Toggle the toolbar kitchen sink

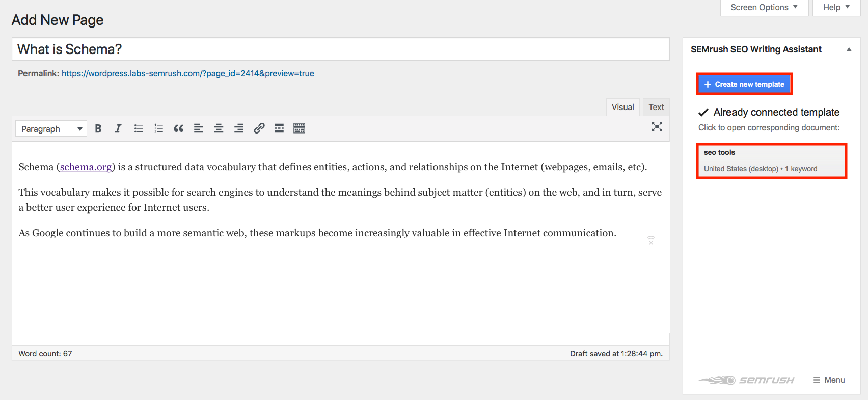300,128
